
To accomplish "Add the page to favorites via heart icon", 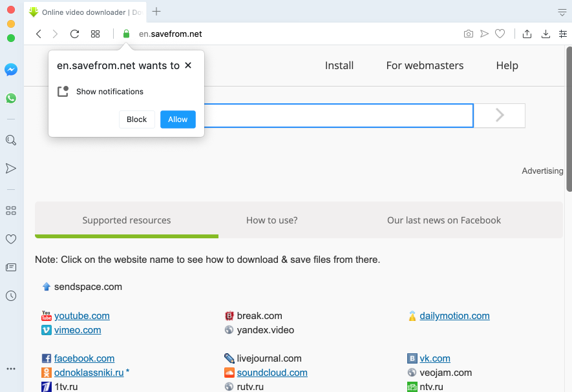I will tap(500, 34).
